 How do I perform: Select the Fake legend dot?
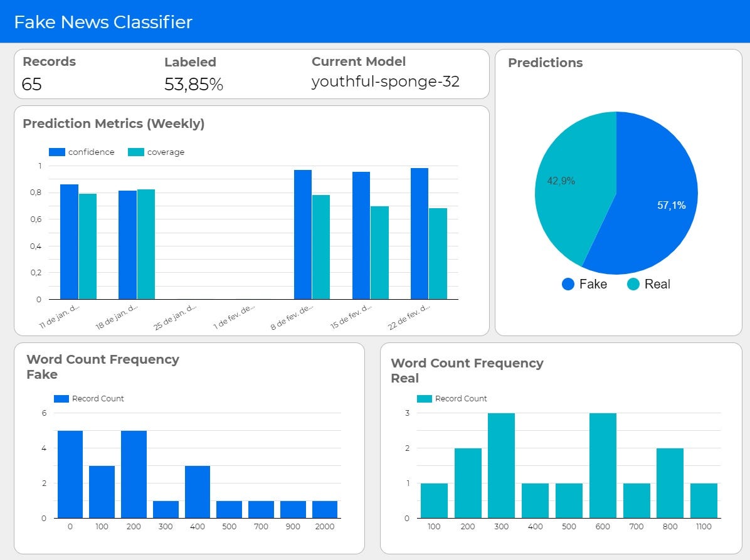point(568,284)
